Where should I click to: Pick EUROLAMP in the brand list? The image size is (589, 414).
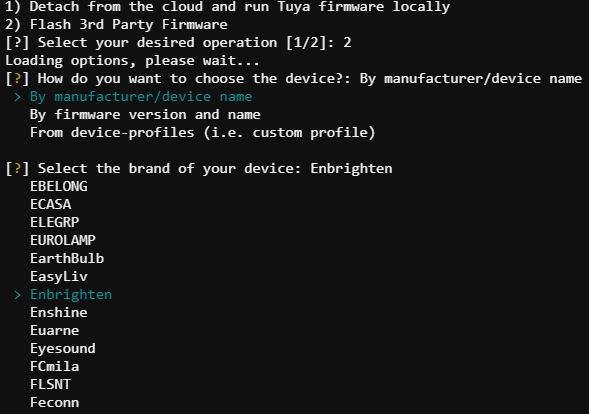click(63, 240)
